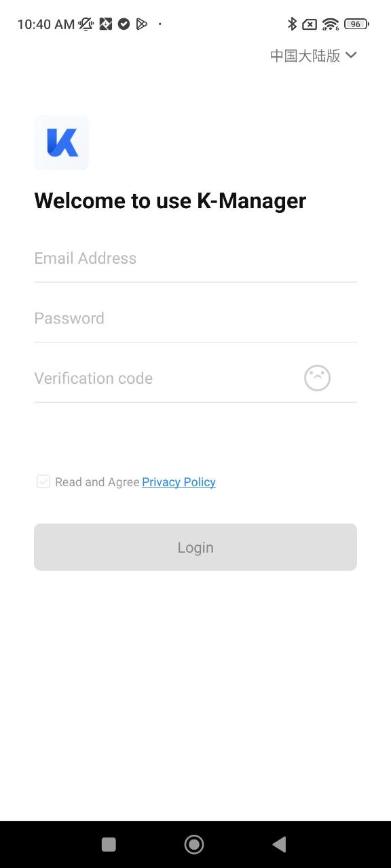Tap the Bluetooth status bar icon
The image size is (391, 868).
click(x=292, y=24)
